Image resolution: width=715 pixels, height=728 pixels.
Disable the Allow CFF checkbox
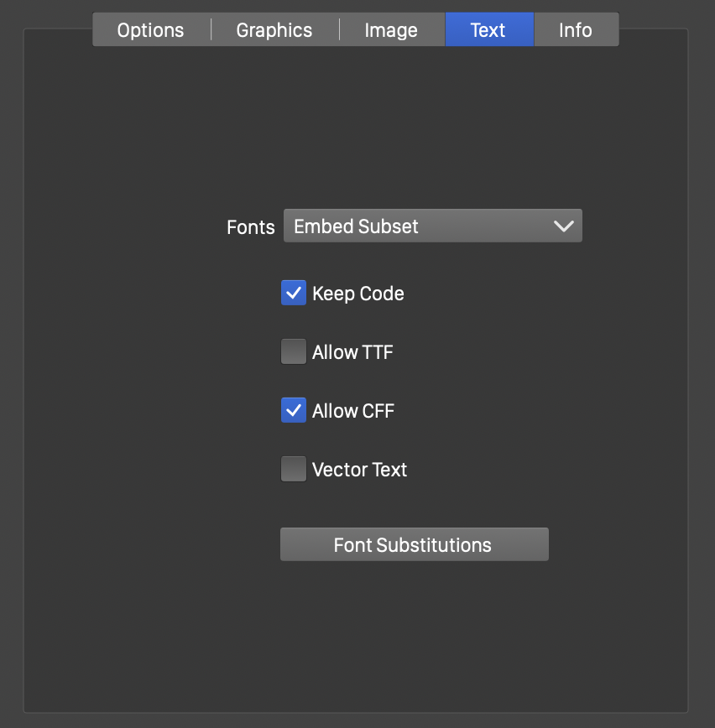pos(294,411)
